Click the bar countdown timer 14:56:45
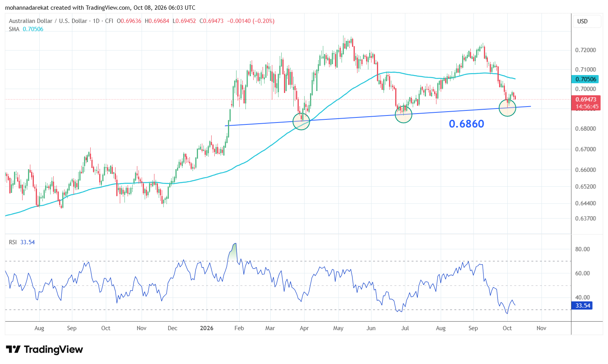Image resolution: width=608 pixels, height=364 pixels. (587, 107)
